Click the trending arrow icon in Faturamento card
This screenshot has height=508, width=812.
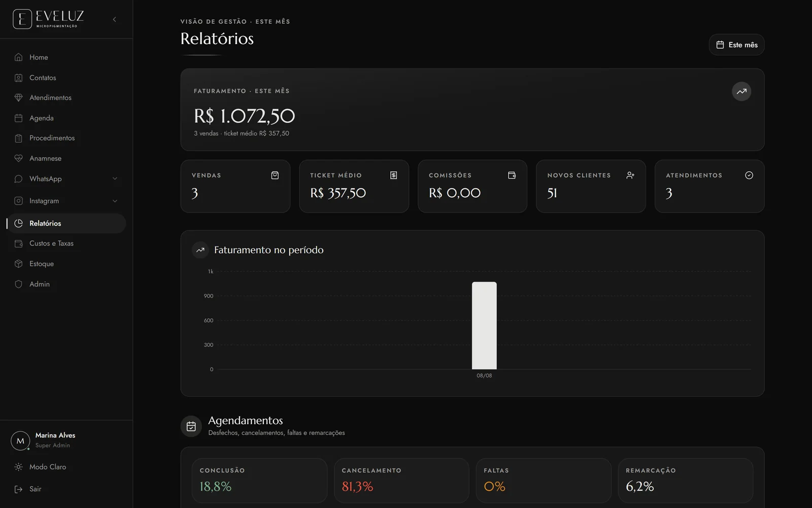(x=741, y=91)
